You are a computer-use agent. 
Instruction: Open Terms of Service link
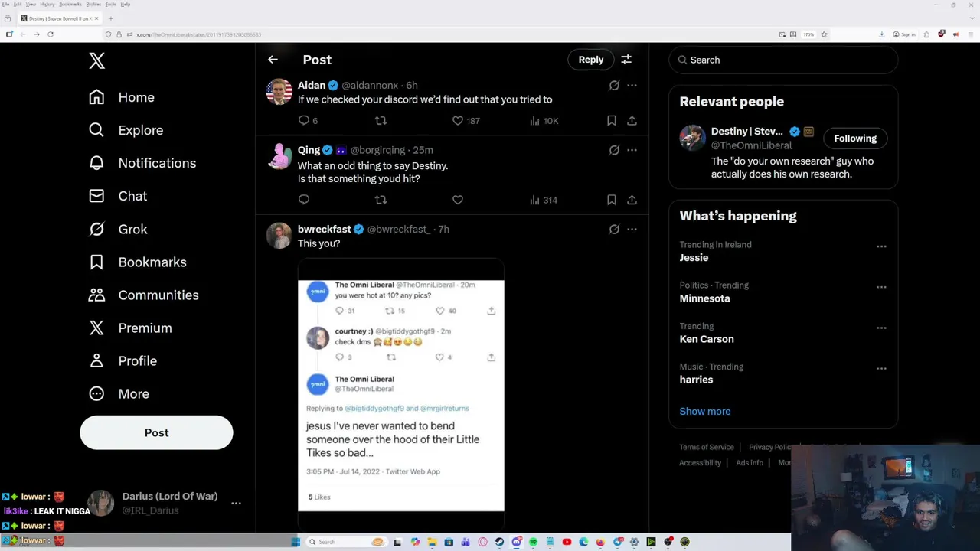coord(706,447)
